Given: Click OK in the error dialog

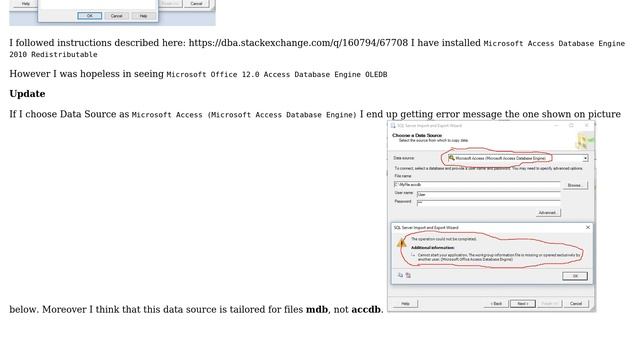Looking at the screenshot, I should click(x=575, y=276).
